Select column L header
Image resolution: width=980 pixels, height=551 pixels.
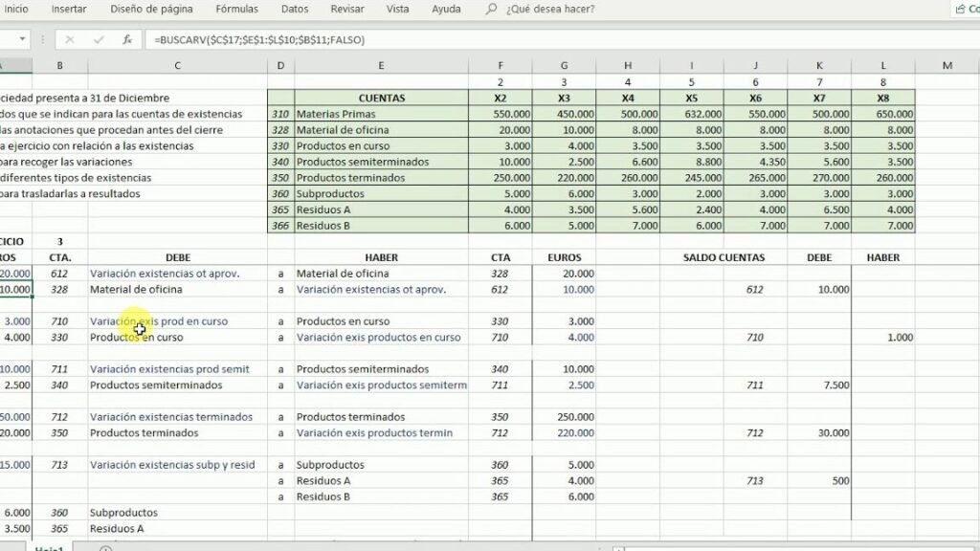point(883,65)
